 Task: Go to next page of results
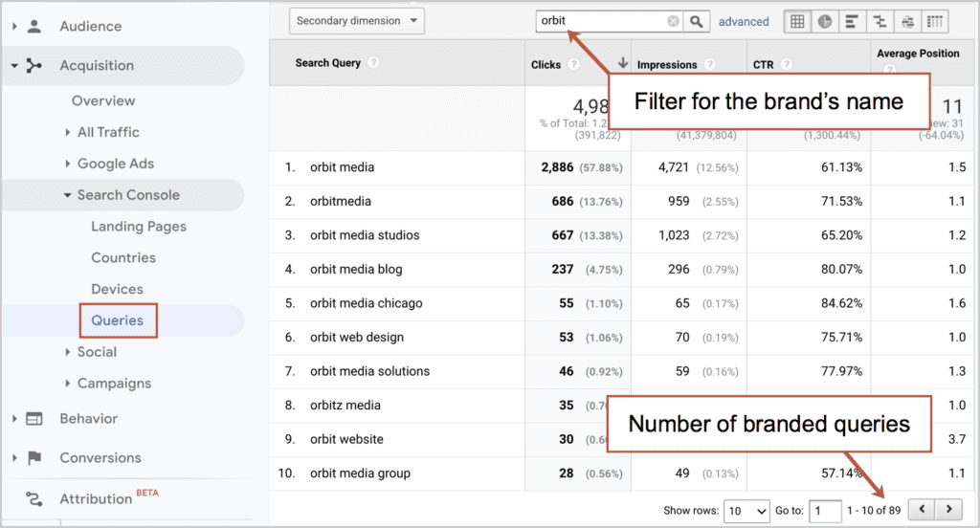tap(948, 509)
